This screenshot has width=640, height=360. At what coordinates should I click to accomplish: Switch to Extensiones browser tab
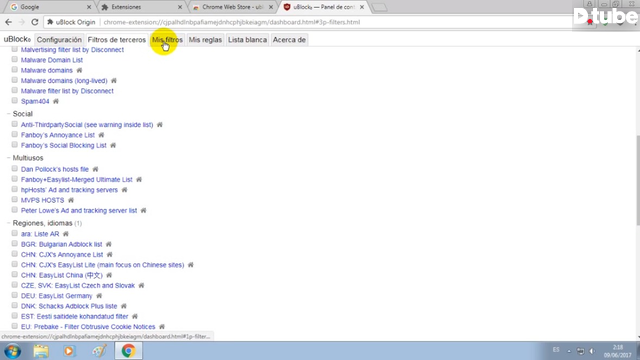click(141, 7)
